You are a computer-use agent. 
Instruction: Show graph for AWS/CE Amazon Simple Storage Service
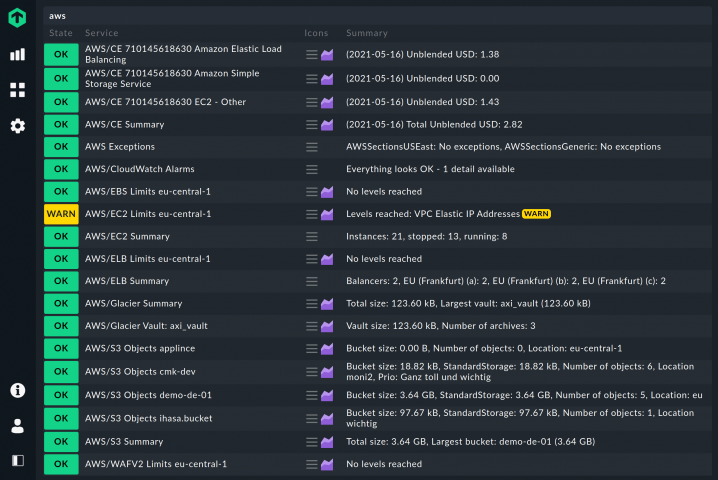(x=327, y=79)
